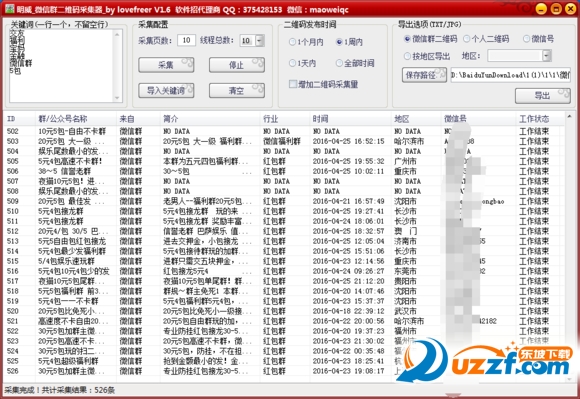This screenshot has height=399, width=580.
Task: Click the 停止 stop button
Action: pos(237,65)
